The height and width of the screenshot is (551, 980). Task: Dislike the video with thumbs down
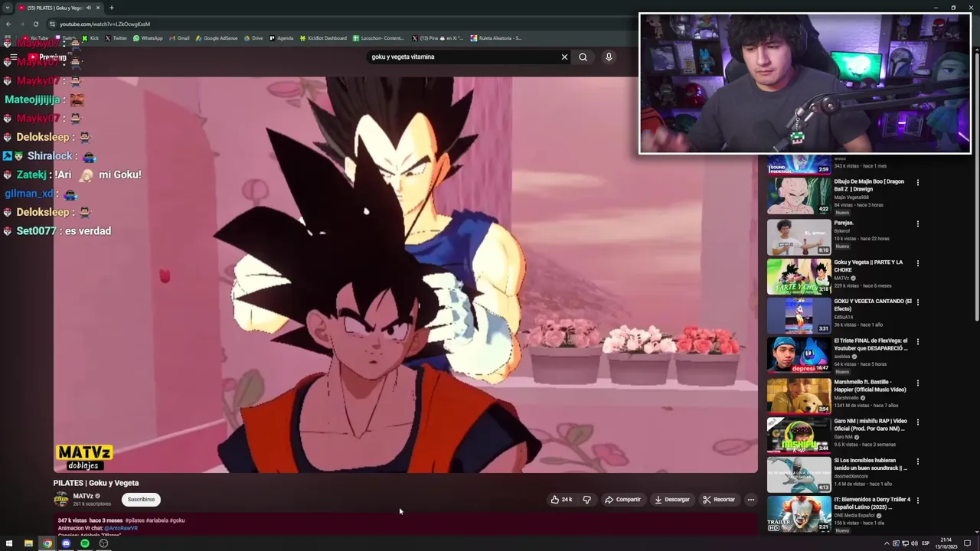click(x=587, y=500)
